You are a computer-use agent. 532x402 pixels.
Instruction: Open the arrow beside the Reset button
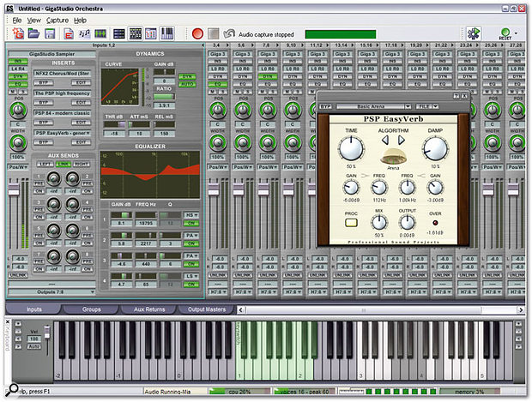click(x=516, y=33)
